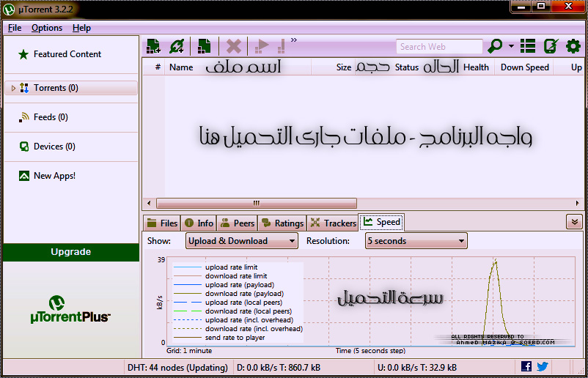Click into the Search Web field
Image resolution: width=588 pixels, height=378 pixels.
pos(439,47)
